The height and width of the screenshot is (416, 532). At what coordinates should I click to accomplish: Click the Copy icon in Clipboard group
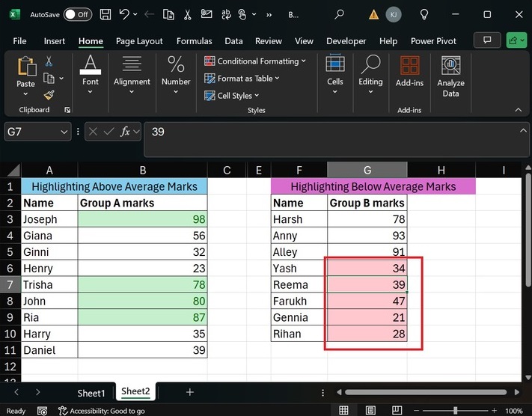pyautogui.click(x=49, y=79)
